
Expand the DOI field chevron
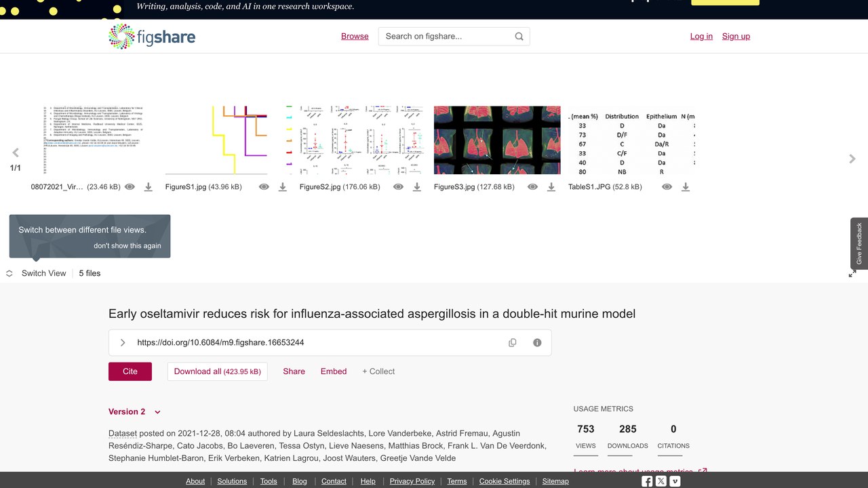click(123, 343)
